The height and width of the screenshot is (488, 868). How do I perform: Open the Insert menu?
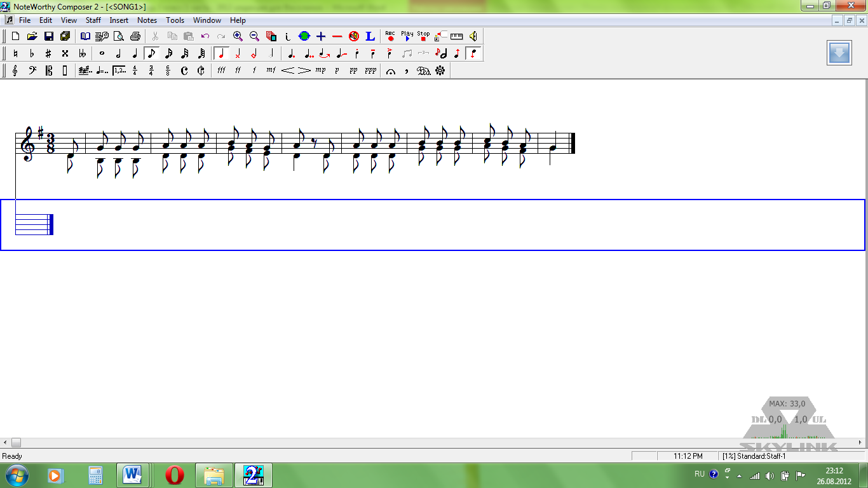point(119,20)
